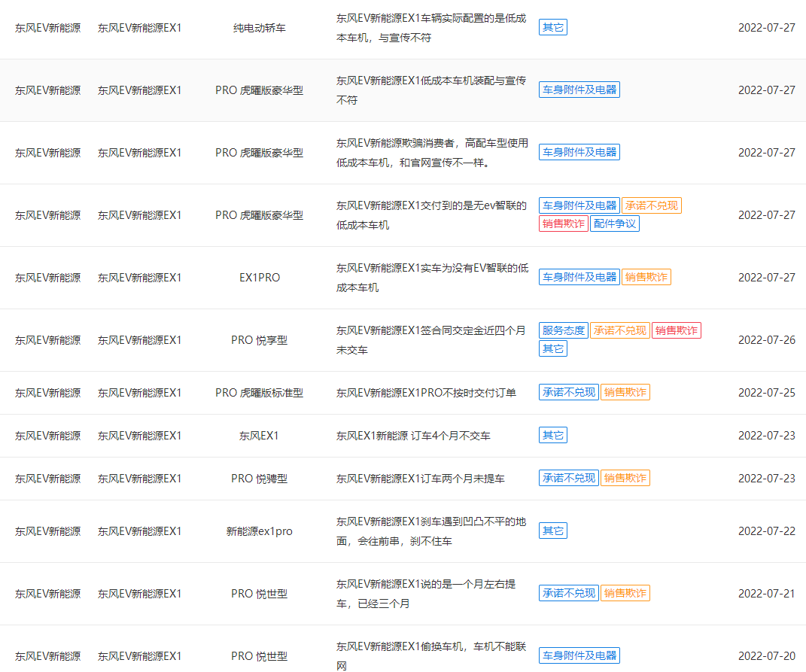Open complaint '订车4个月不交车'
This screenshot has width=806, height=672.
413,436
